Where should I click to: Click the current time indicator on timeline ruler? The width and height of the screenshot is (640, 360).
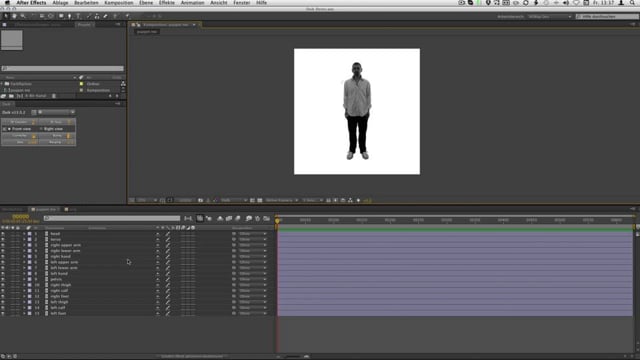click(278, 220)
